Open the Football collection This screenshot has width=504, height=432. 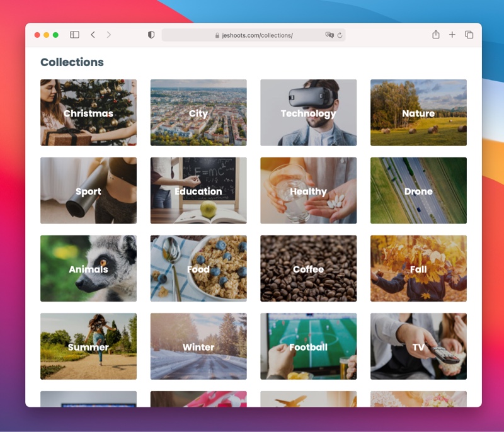(x=309, y=346)
